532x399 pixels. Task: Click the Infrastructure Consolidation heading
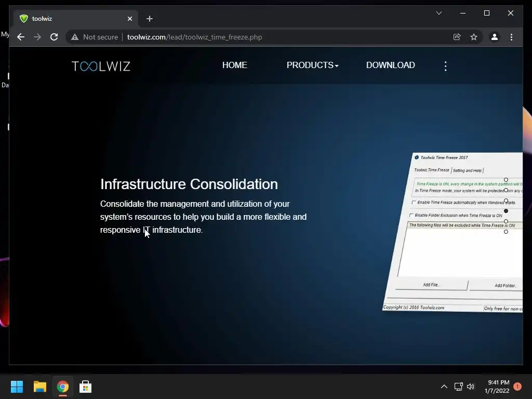pos(189,184)
